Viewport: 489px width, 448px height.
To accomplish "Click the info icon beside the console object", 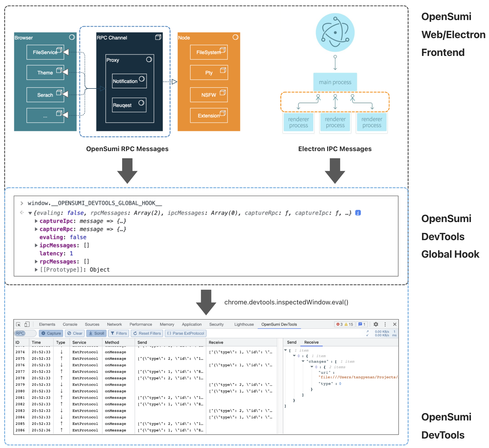I will pos(358,213).
